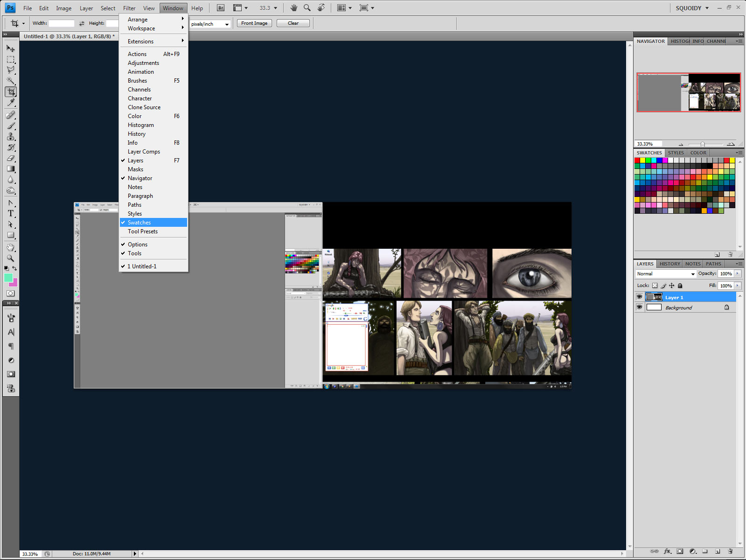
Task: Select the Brush tool
Action: click(11, 126)
